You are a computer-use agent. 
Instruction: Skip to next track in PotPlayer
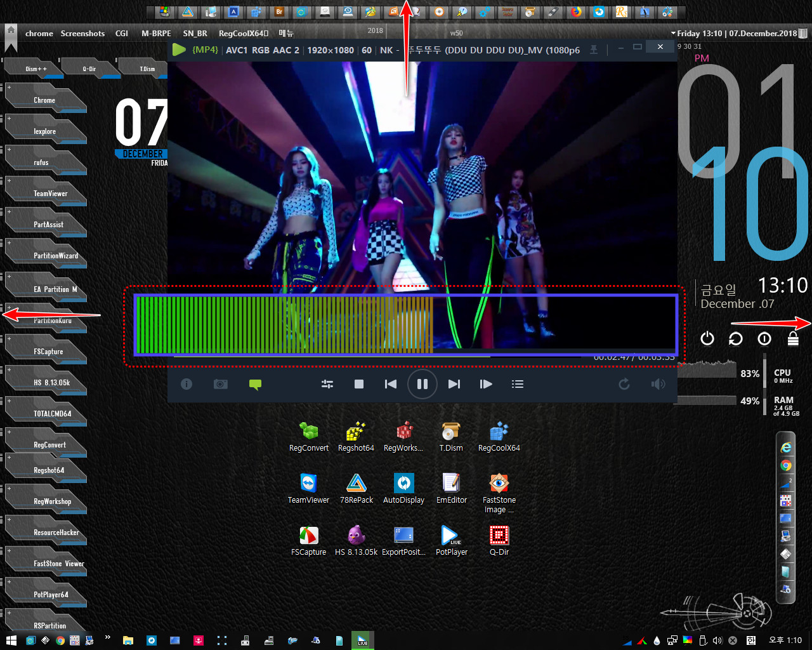tap(454, 384)
